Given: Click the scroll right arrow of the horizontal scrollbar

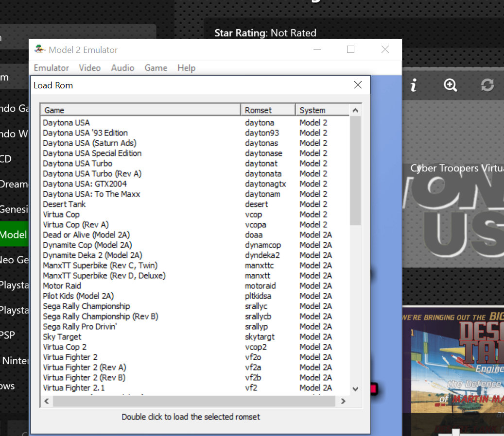Looking at the screenshot, I should [343, 401].
